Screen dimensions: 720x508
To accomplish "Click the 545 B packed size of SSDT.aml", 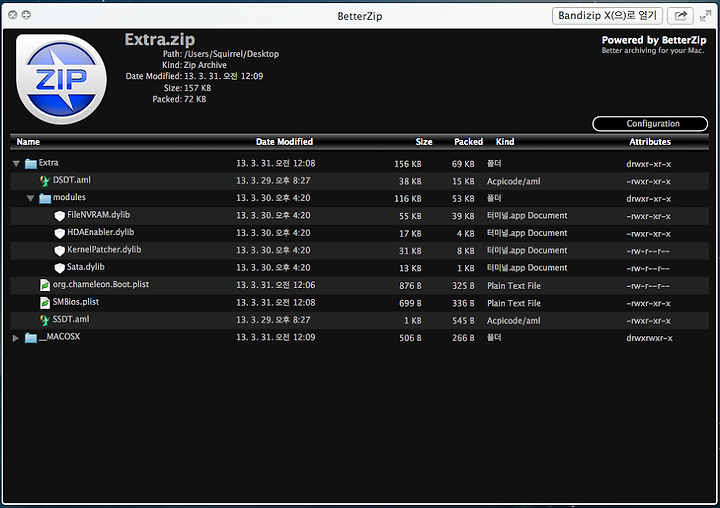I will click(463, 321).
